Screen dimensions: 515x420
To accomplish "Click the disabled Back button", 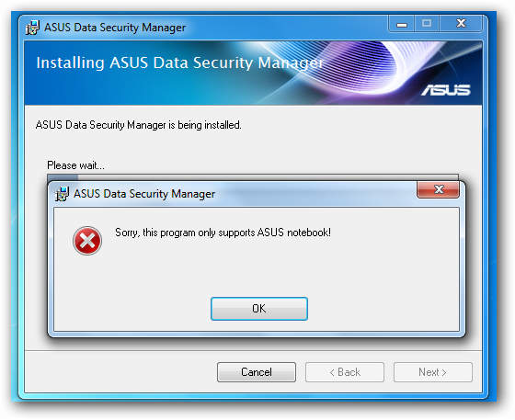I will pos(345,372).
